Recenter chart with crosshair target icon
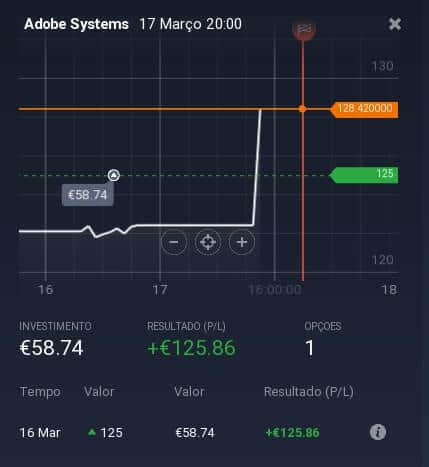Image resolution: width=429 pixels, height=467 pixels. (x=208, y=242)
